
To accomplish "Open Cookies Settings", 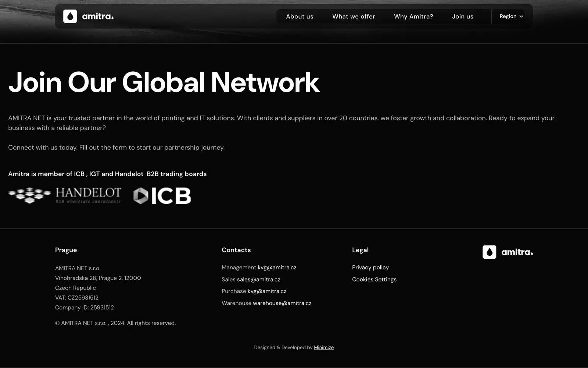I will coord(374,279).
